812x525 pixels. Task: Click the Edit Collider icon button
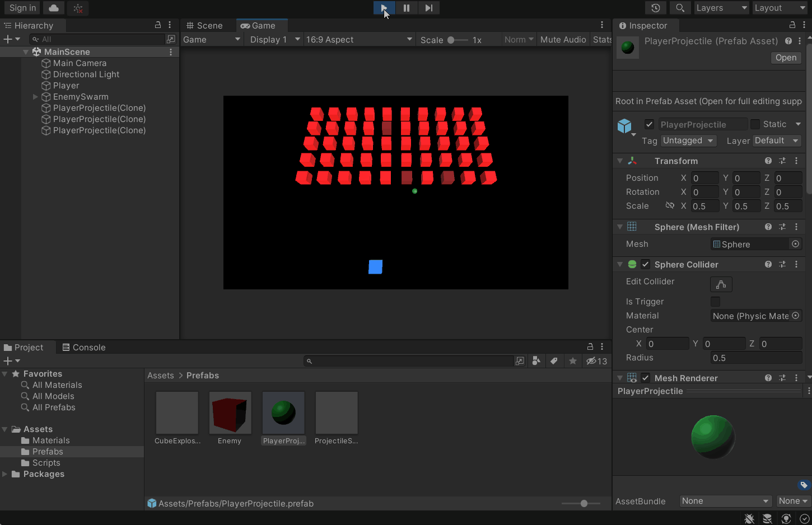pyautogui.click(x=721, y=284)
